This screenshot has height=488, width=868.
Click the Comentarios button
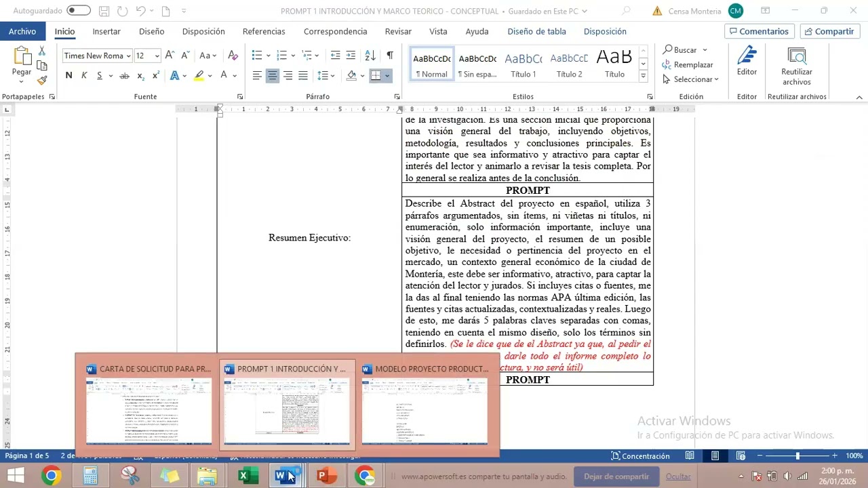click(759, 31)
